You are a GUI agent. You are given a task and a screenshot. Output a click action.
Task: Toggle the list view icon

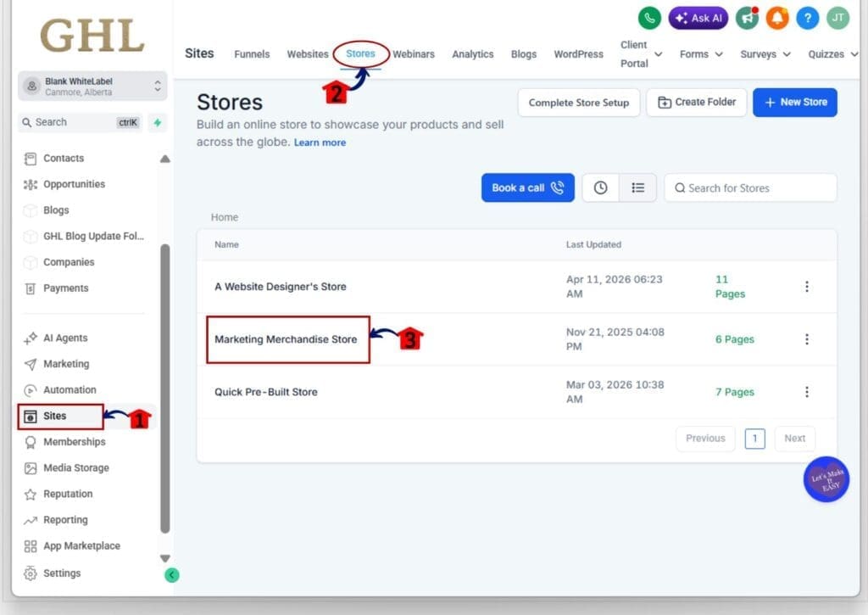[638, 187]
